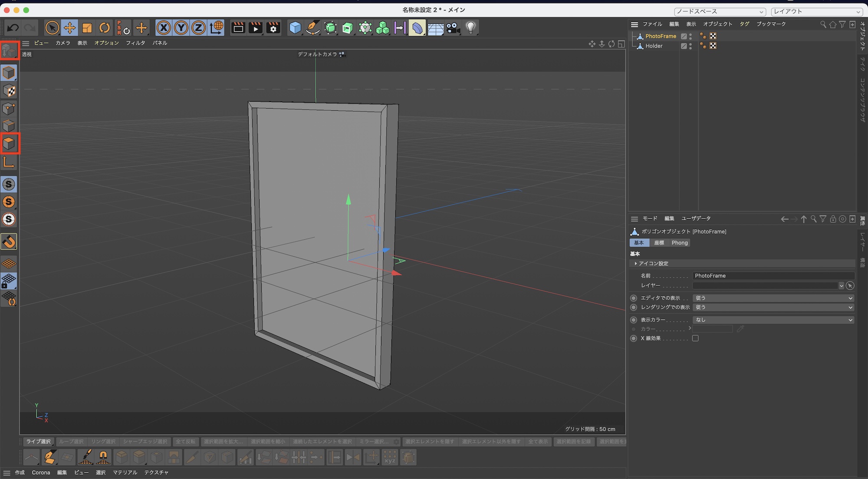
Task: Add a Cube primitive object
Action: [295, 28]
